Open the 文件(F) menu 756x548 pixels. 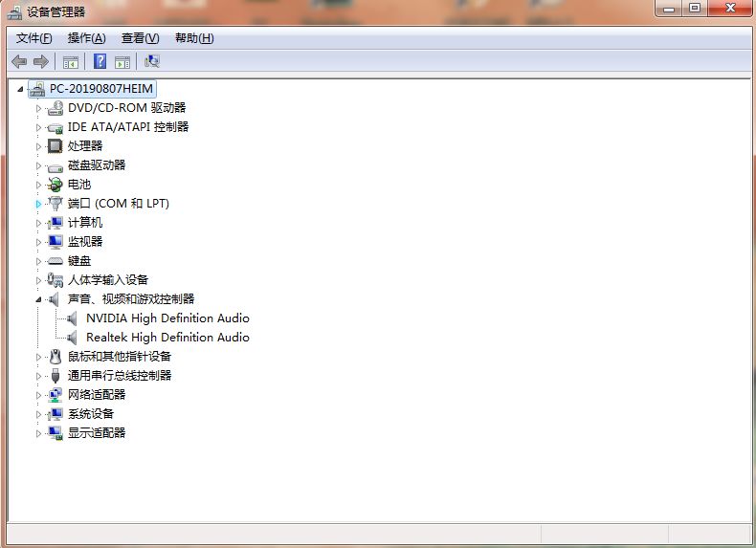(33, 38)
